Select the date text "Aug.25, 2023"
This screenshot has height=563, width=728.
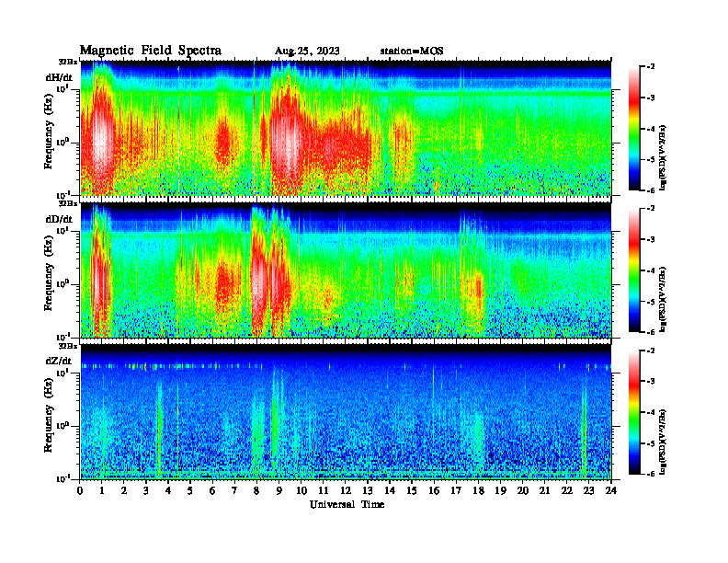[x=307, y=52]
